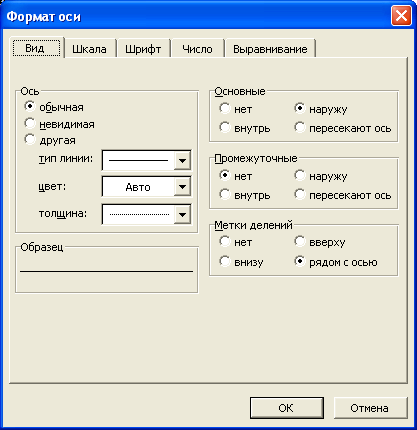
Task: Set Промежуточные ticks to 'внутрь'
Action: (225, 195)
